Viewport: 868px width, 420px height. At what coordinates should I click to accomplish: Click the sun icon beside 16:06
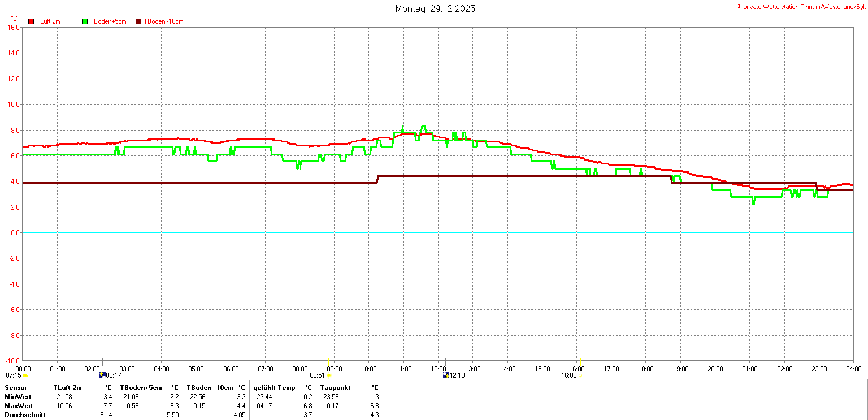pyautogui.click(x=580, y=375)
